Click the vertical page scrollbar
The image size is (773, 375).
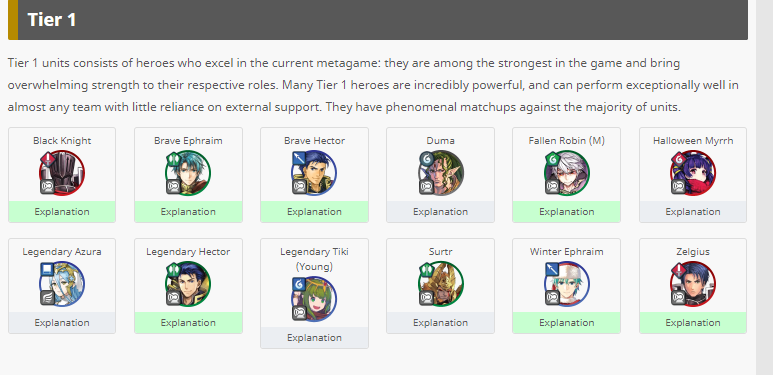pos(764,187)
